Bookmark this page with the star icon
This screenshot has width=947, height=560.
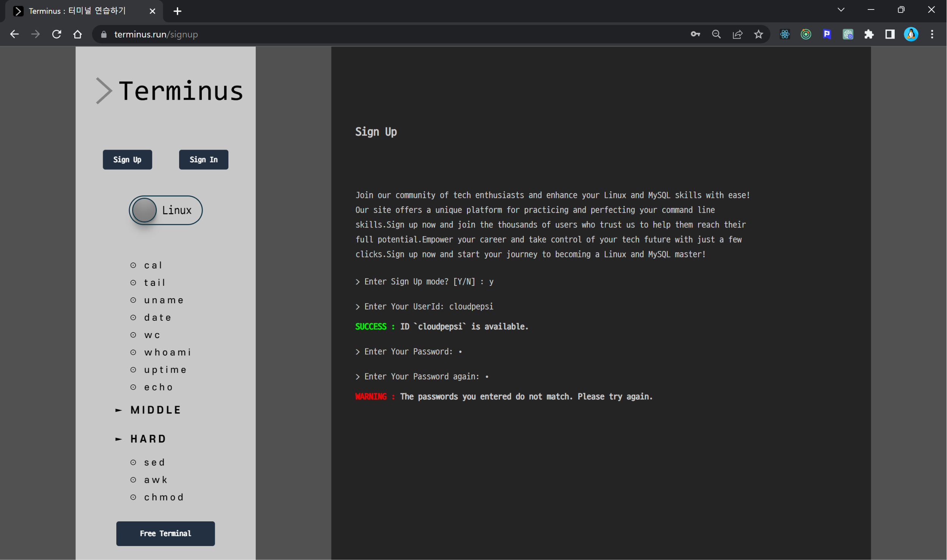[x=758, y=34]
